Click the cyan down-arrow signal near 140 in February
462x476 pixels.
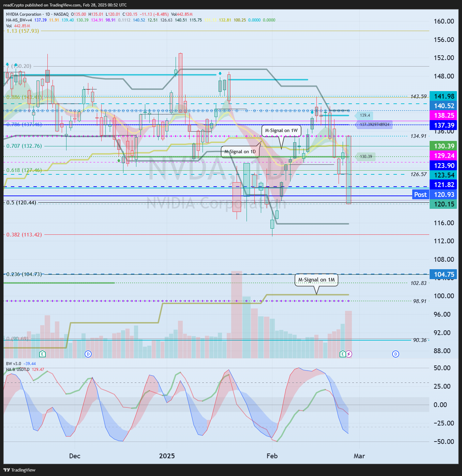[312, 112]
